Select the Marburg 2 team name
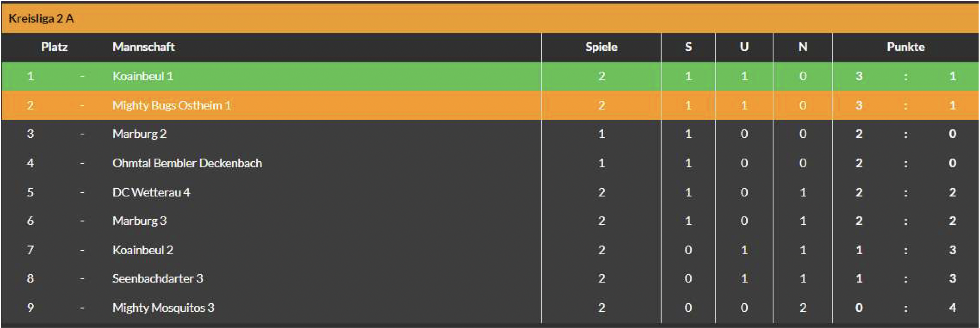980x328 pixels. [x=139, y=134]
